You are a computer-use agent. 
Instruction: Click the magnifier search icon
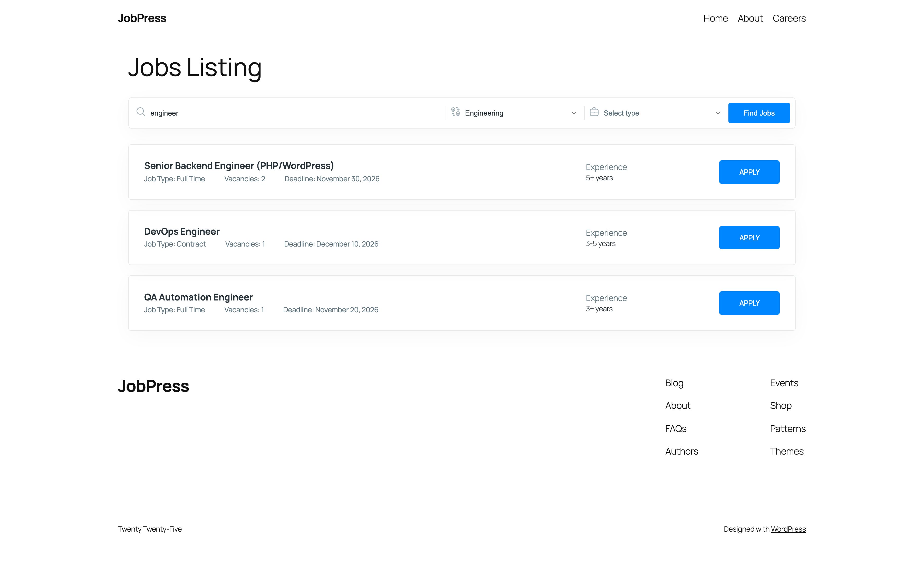pos(141,112)
